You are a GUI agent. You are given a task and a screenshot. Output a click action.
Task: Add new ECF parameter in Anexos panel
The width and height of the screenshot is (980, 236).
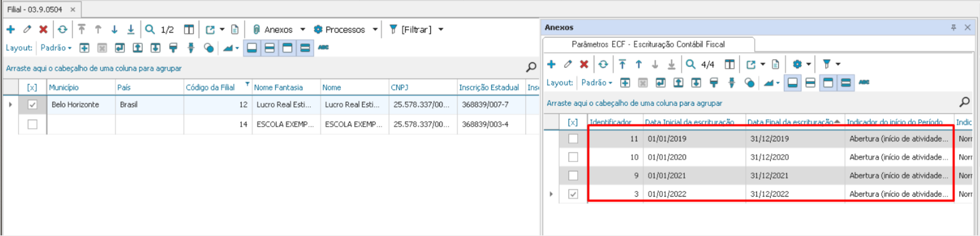[x=551, y=64]
